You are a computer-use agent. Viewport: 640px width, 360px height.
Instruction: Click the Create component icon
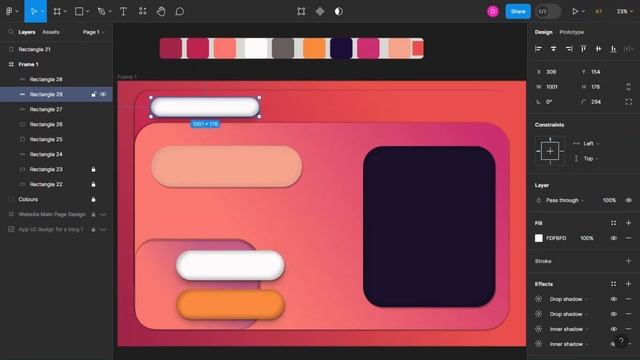tap(320, 11)
